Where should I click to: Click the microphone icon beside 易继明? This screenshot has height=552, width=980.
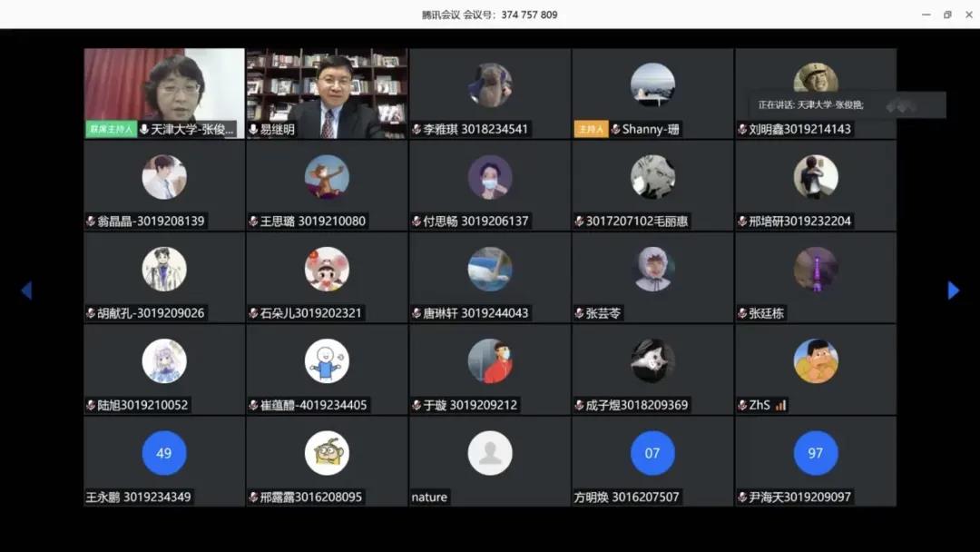(x=253, y=130)
